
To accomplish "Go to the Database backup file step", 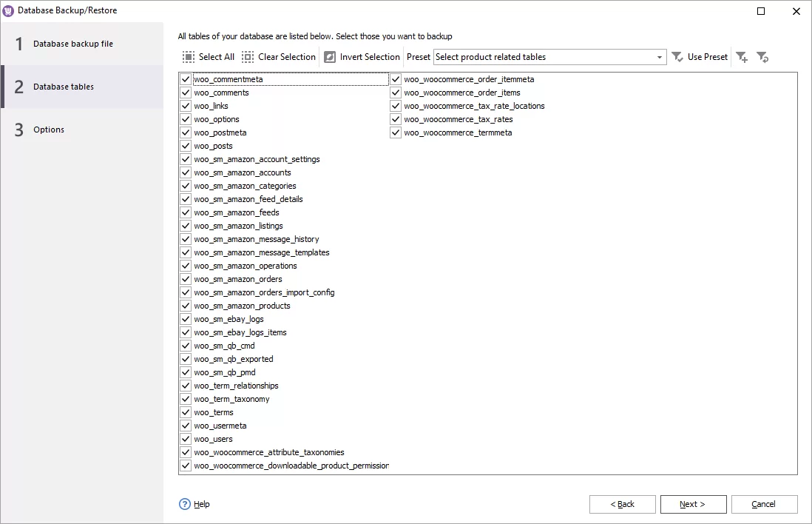I will click(73, 44).
